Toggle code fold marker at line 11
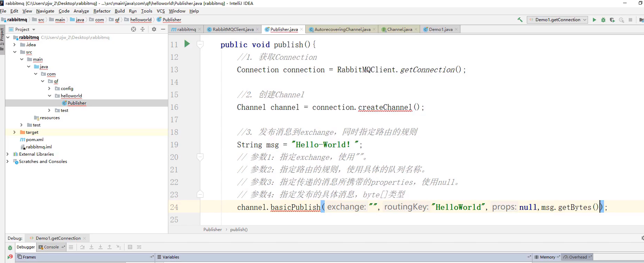The width and height of the screenshot is (644, 263). pyautogui.click(x=200, y=44)
